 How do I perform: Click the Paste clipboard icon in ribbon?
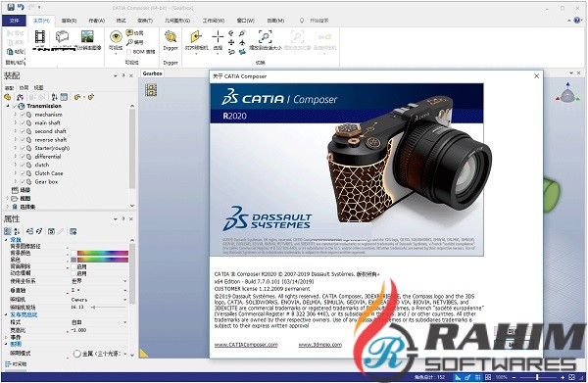point(11,52)
